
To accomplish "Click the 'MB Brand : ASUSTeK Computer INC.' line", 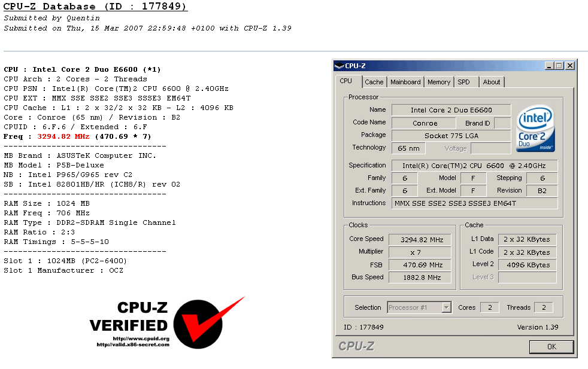I will 80,155.
